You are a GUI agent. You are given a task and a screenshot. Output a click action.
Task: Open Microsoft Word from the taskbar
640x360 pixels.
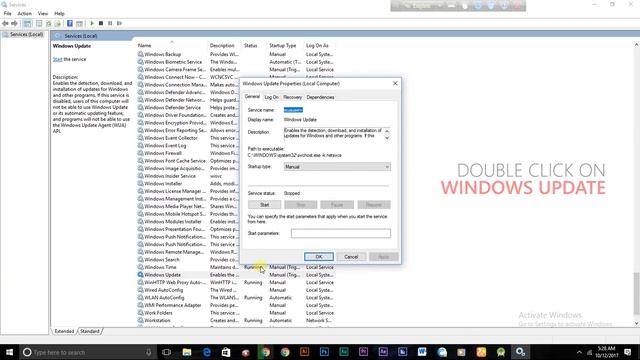422,352
